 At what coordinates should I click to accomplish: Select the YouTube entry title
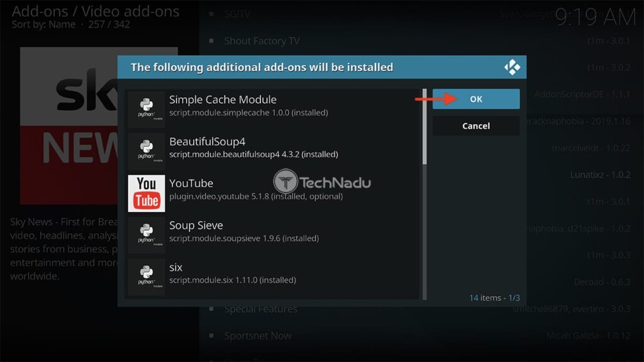pyautogui.click(x=191, y=183)
